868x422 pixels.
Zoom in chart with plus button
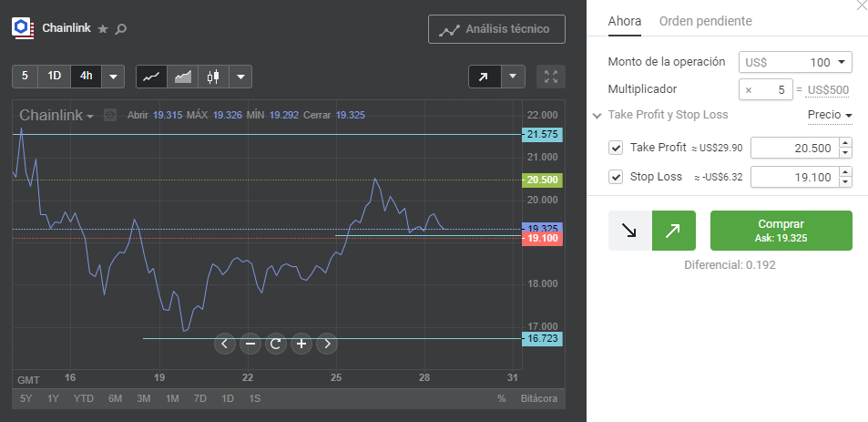[x=301, y=344]
